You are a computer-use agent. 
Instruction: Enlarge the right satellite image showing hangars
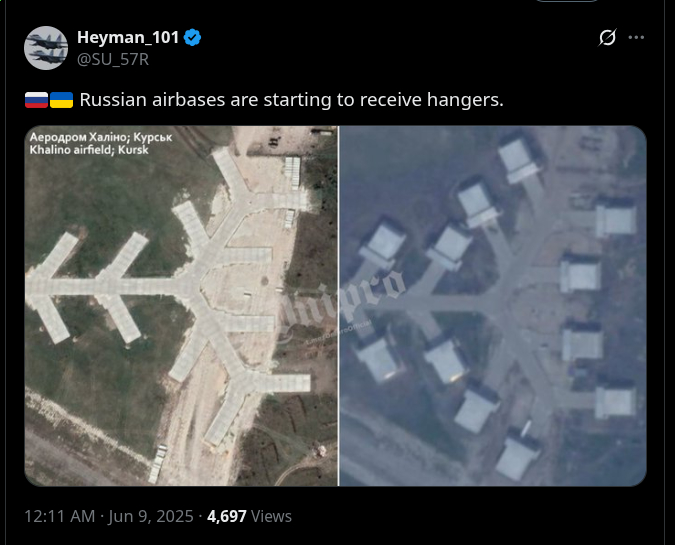click(x=493, y=306)
